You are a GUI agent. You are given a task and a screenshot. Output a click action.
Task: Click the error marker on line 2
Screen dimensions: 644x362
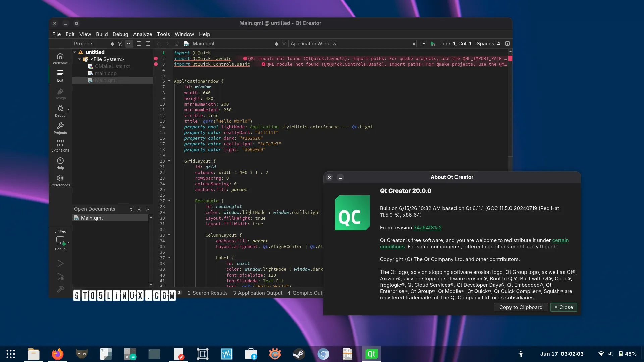click(156, 58)
